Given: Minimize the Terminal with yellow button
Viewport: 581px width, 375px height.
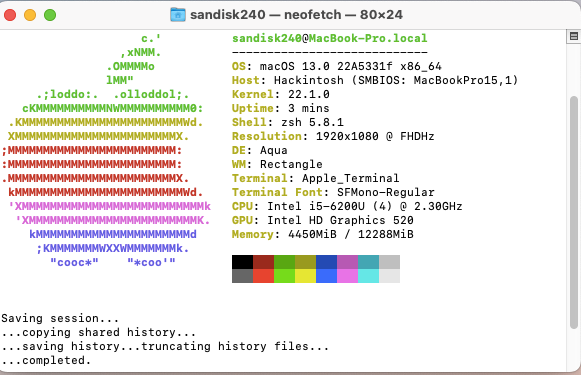Looking at the screenshot, I should point(30,15).
